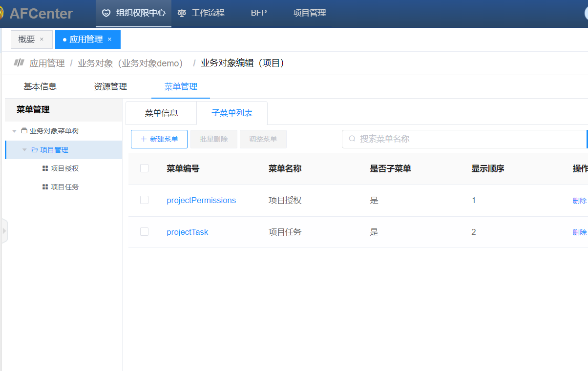Click the heart icon beside 组织权限中心
Viewport: 588px width, 371px height.
click(106, 13)
